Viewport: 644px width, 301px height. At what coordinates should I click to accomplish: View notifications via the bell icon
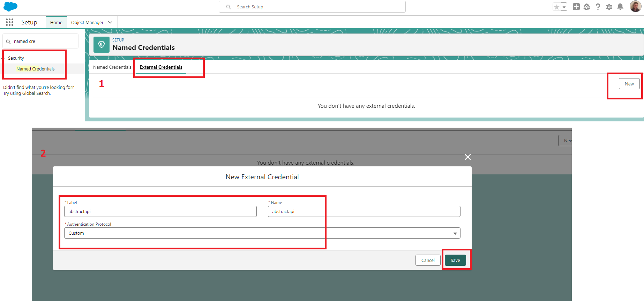620,7
